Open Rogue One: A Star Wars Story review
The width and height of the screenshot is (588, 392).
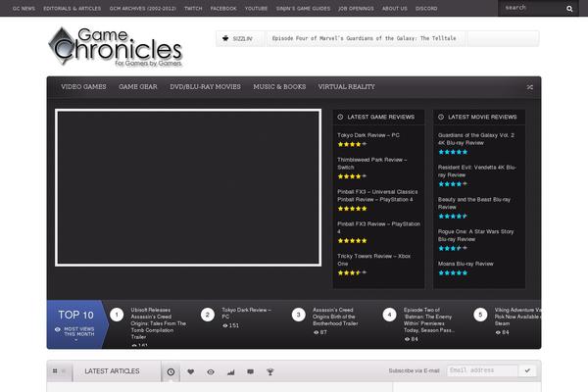[475, 235]
